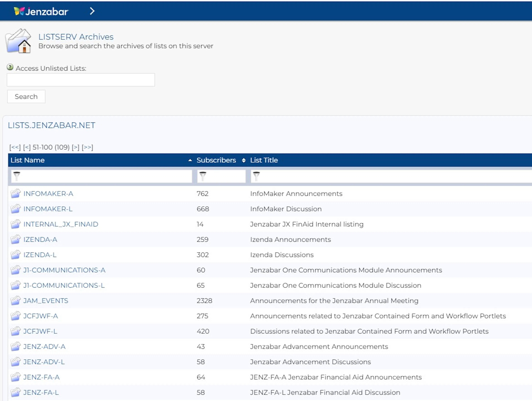Click the J1-COMMUNICATIONS-L folder icon

pyautogui.click(x=16, y=285)
